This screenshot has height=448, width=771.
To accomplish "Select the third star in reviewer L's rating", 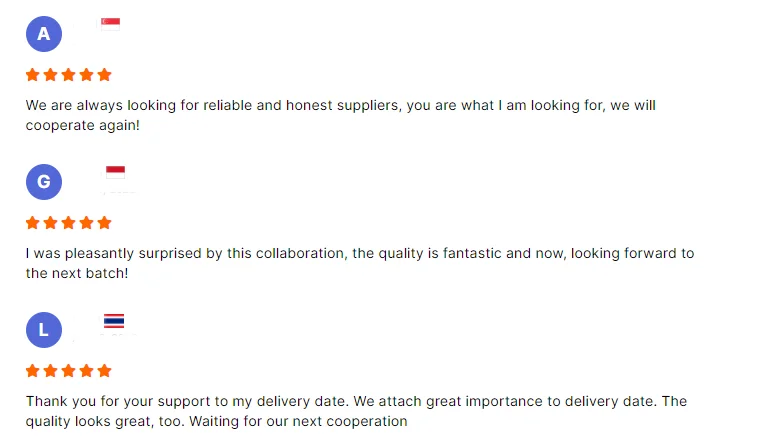I will pyautogui.click(x=69, y=371).
